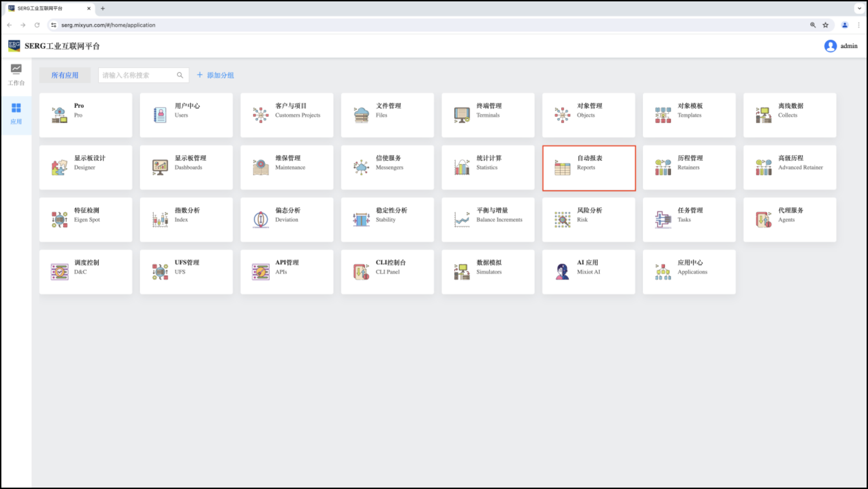Bookmark page with the star icon

tap(825, 25)
